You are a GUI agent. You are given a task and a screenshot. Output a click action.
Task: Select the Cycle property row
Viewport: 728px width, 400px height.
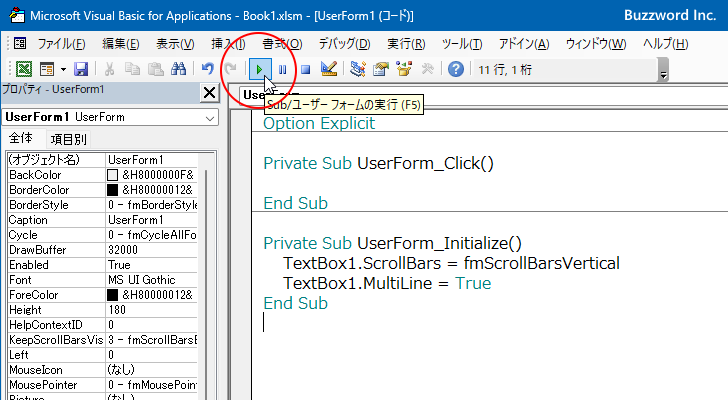[102, 235]
